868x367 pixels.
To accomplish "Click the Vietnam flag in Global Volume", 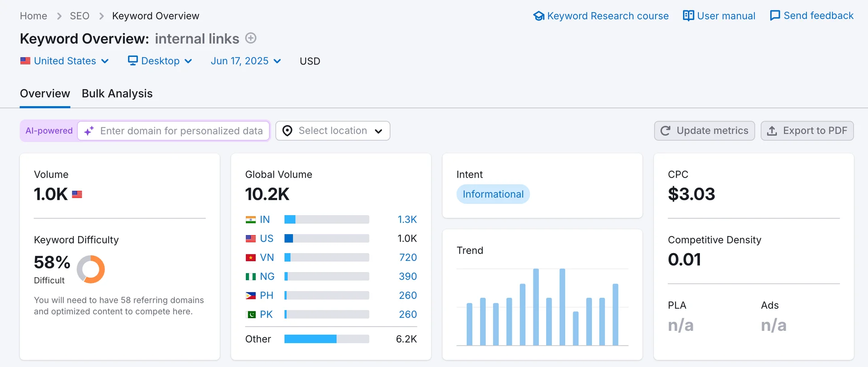I will 250,258.
